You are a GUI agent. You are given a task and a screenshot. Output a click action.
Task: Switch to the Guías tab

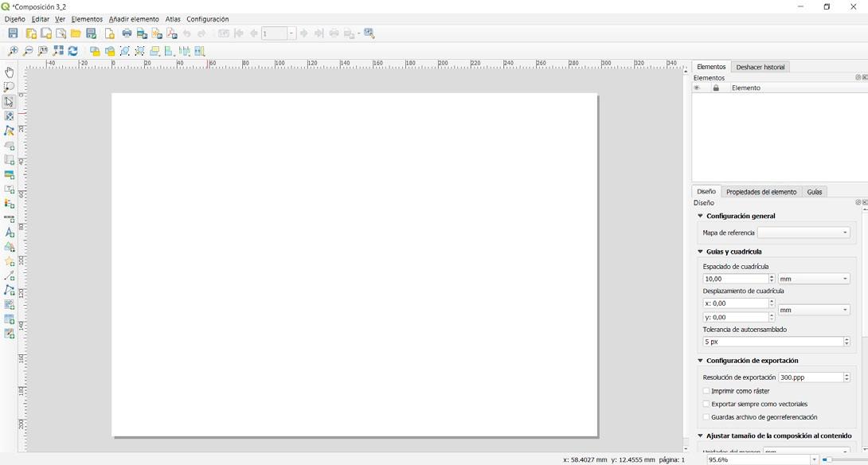[815, 192]
